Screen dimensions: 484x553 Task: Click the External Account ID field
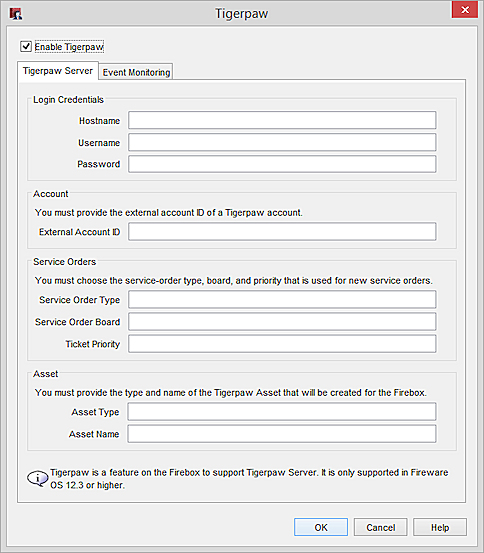point(282,231)
